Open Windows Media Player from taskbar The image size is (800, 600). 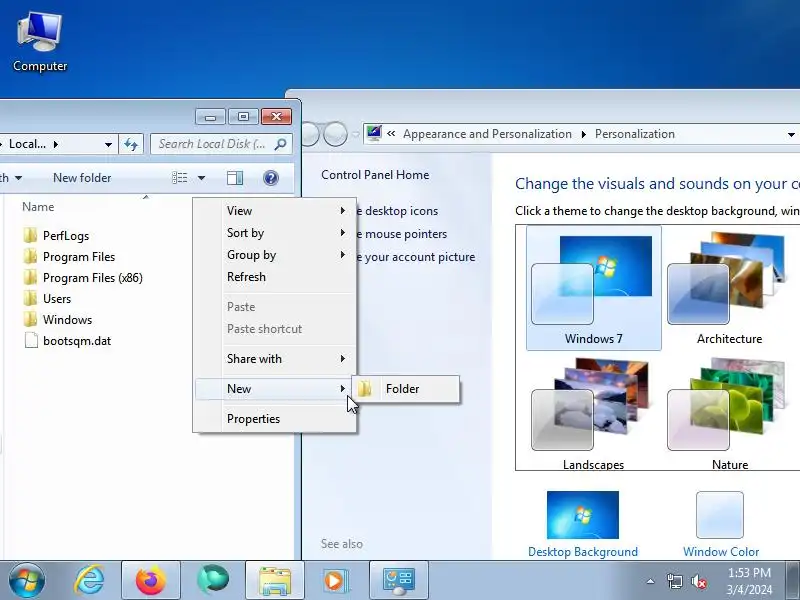click(336, 580)
